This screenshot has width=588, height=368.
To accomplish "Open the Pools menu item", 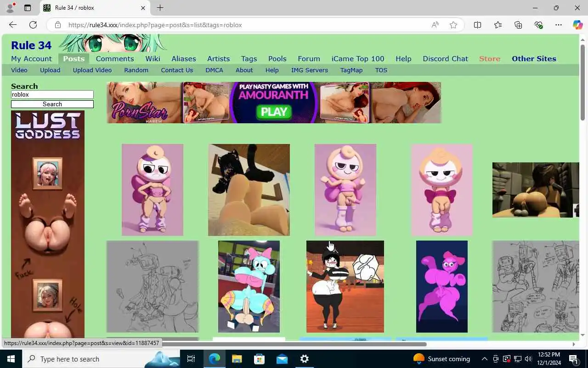I will [277, 58].
